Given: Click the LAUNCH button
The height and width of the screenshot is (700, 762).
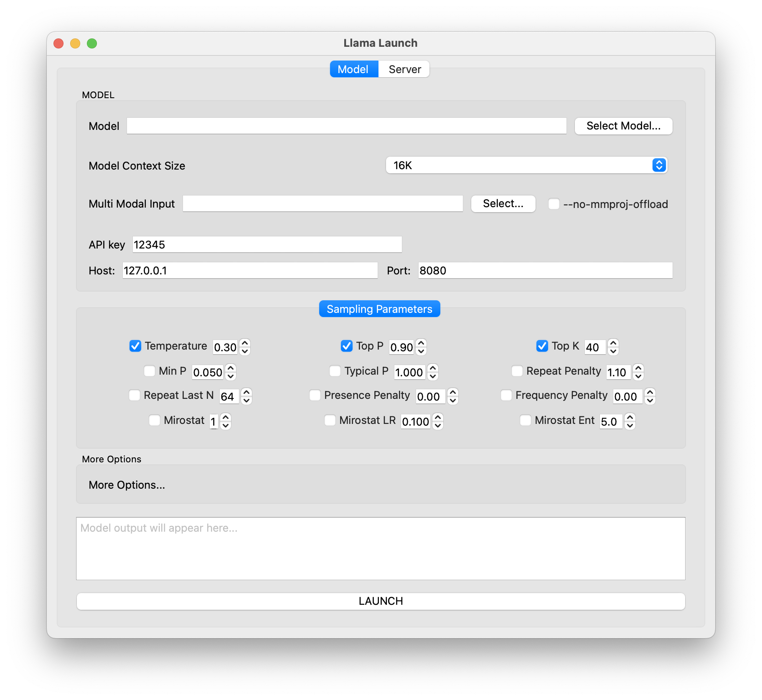Looking at the screenshot, I should [x=381, y=601].
